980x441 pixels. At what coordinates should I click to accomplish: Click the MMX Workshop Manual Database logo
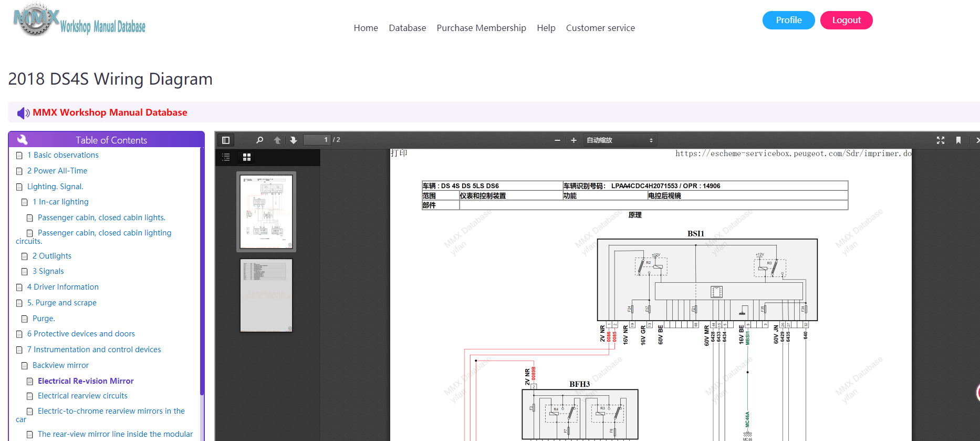[x=79, y=20]
